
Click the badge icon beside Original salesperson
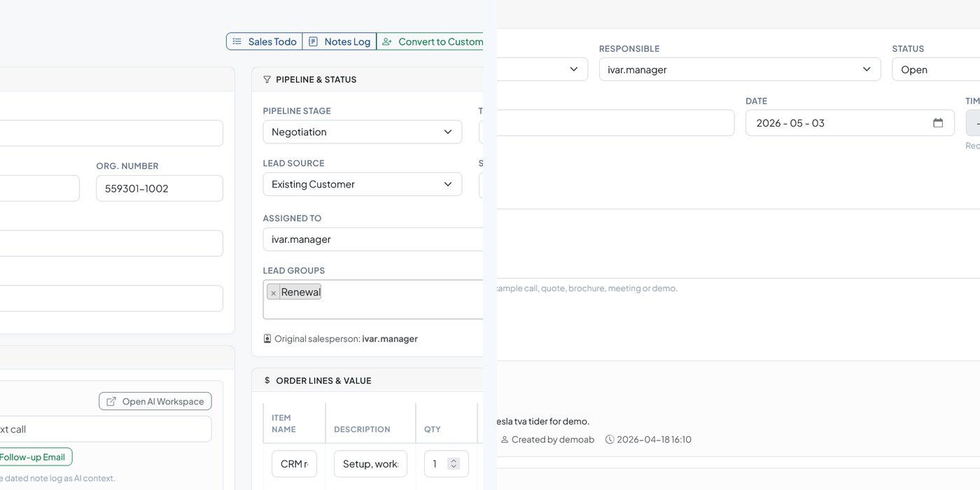pos(267,337)
